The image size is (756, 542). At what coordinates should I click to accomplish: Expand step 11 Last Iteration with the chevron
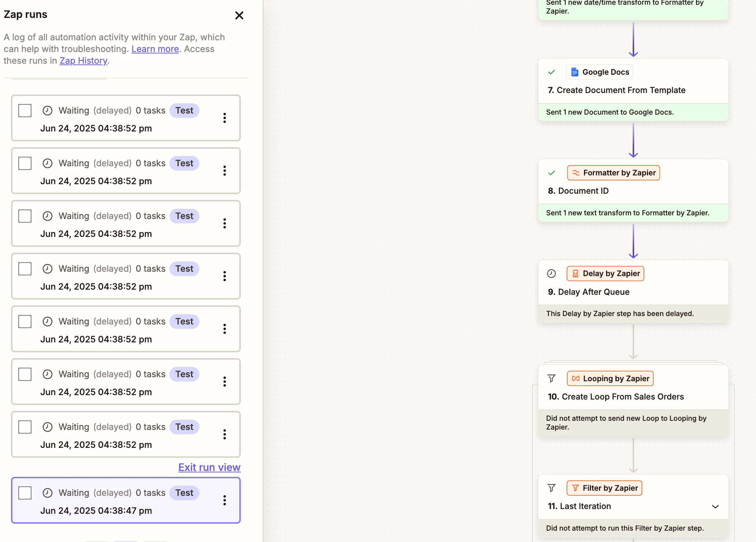click(715, 506)
